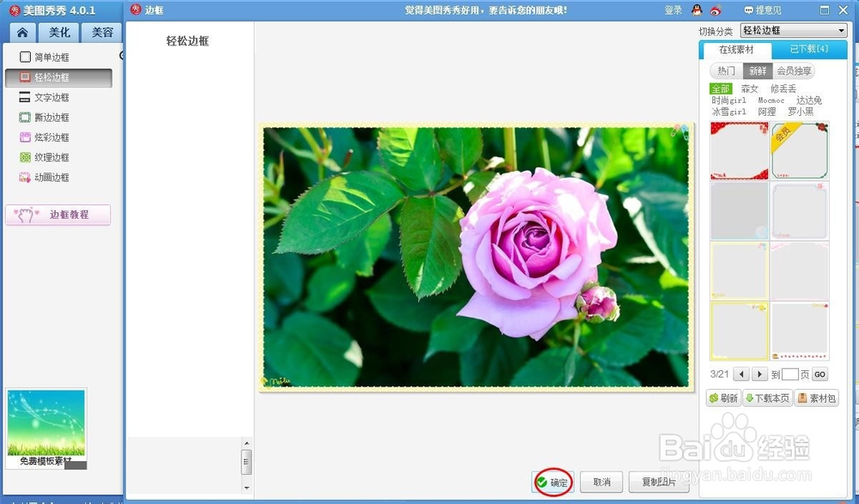Select 简单边框 (simple border) in the sidebar
859x504 pixels.
52,57
